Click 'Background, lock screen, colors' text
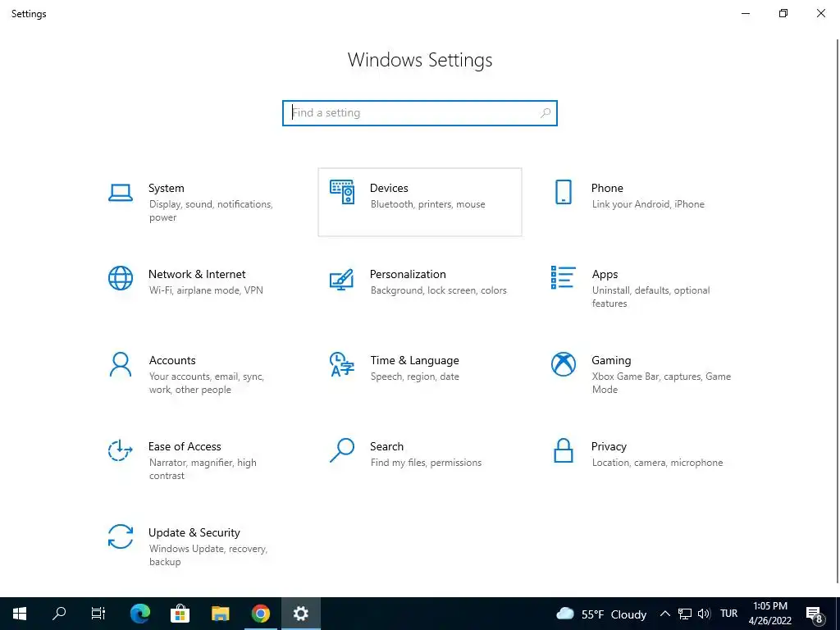 [438, 290]
